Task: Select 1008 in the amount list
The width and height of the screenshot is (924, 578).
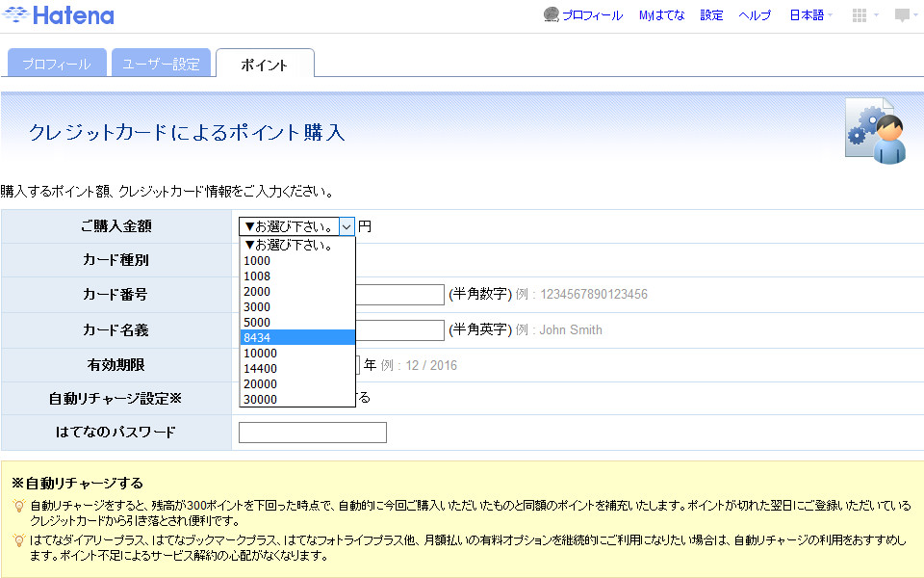Action: (x=297, y=276)
